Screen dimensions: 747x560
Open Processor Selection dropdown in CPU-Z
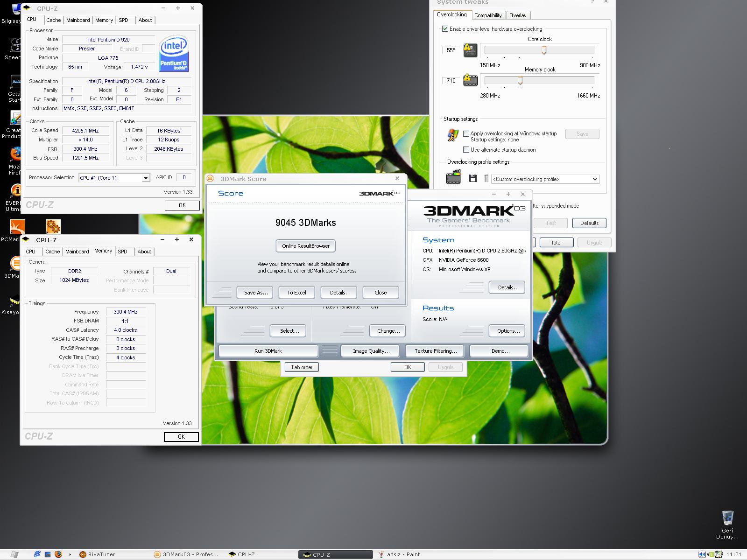coord(114,178)
